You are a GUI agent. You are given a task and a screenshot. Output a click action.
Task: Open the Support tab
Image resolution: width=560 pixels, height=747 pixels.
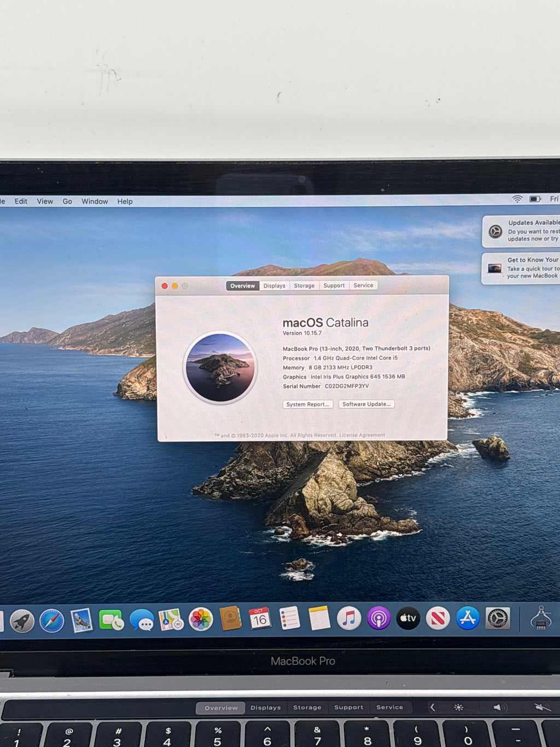[x=334, y=286]
